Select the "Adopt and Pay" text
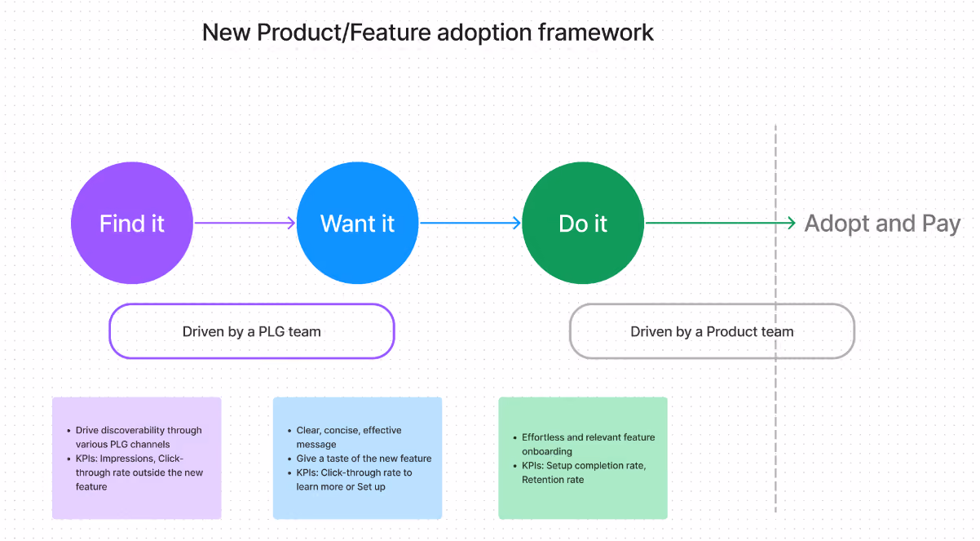The image size is (980, 541). pyautogui.click(x=883, y=224)
